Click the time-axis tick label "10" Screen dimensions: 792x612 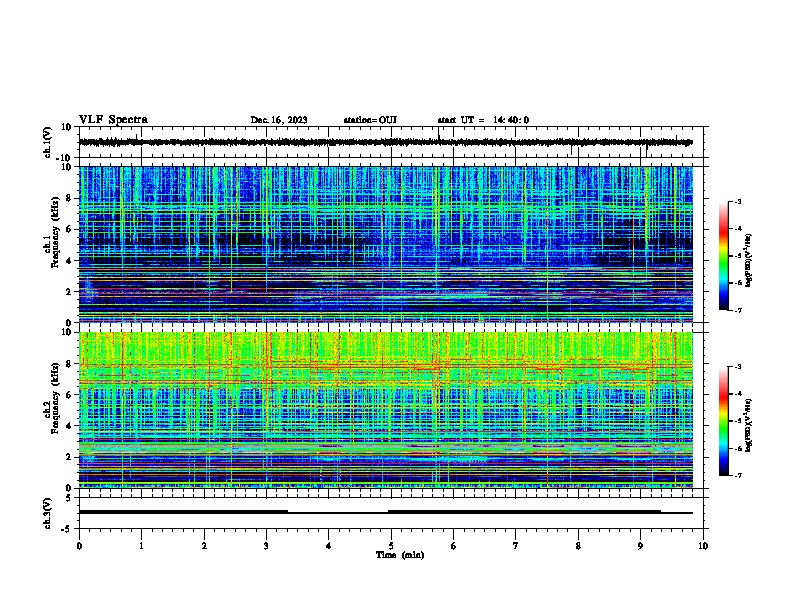tap(703, 546)
